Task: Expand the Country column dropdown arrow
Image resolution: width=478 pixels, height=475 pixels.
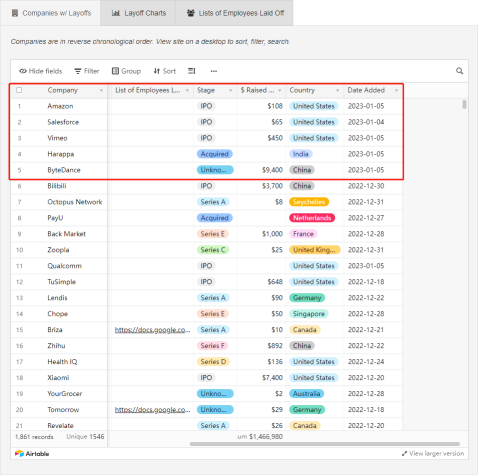Action: point(338,90)
